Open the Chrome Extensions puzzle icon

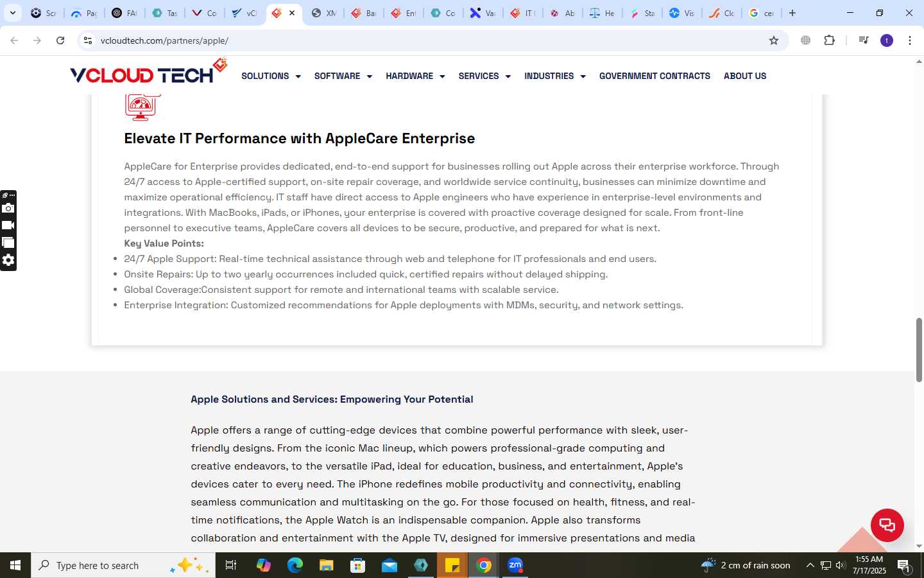point(829,40)
